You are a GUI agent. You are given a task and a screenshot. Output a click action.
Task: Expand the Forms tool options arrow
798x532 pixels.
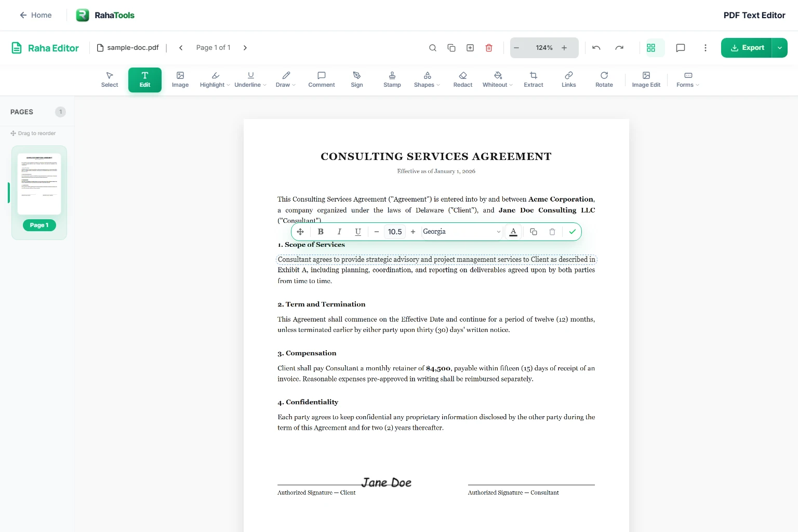pos(698,85)
